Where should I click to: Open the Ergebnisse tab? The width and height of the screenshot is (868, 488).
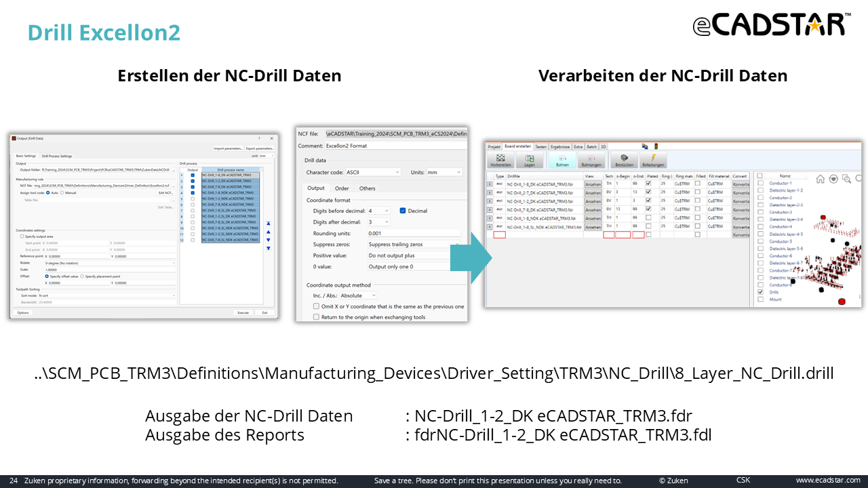[560, 146]
